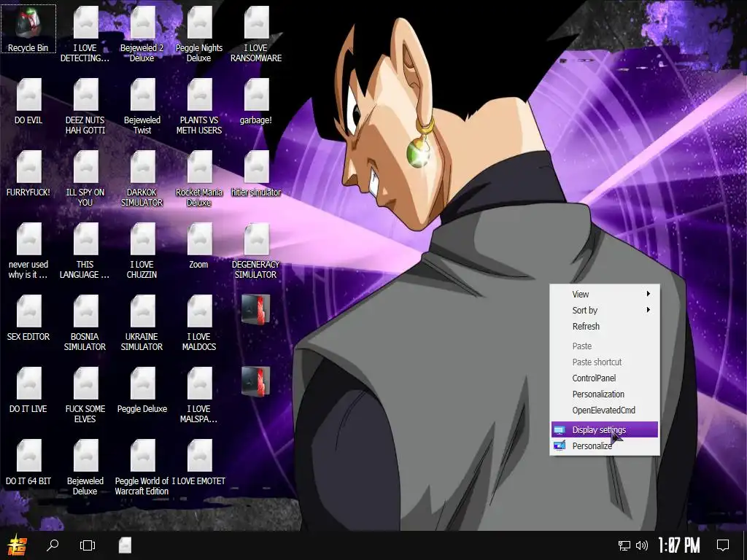Select the I LOVE MALDOCS icon

coord(199,324)
